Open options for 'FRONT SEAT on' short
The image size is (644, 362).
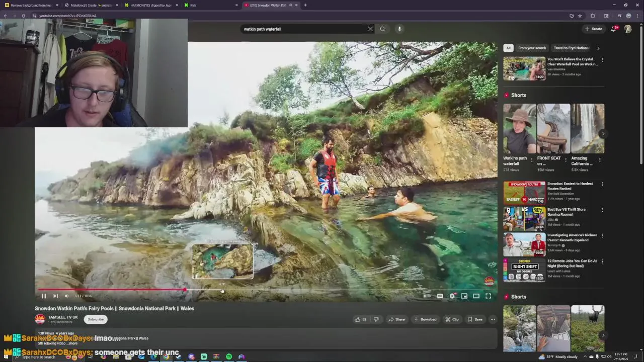pos(566,160)
